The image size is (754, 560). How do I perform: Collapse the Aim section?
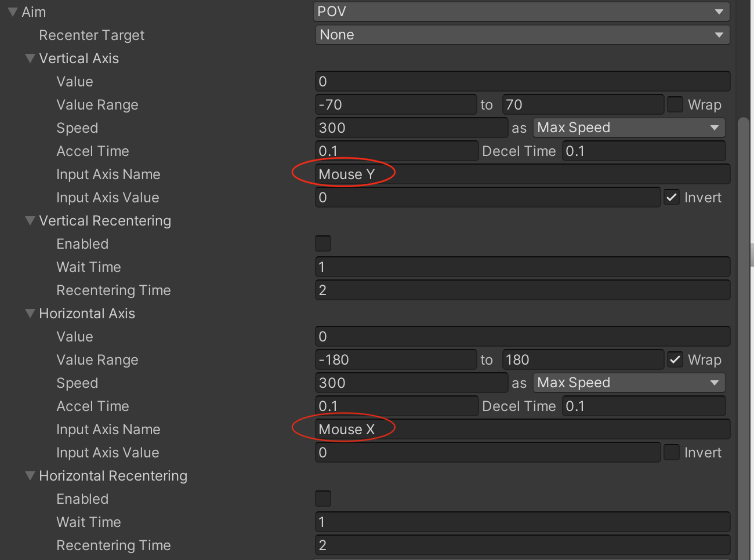click(13, 12)
